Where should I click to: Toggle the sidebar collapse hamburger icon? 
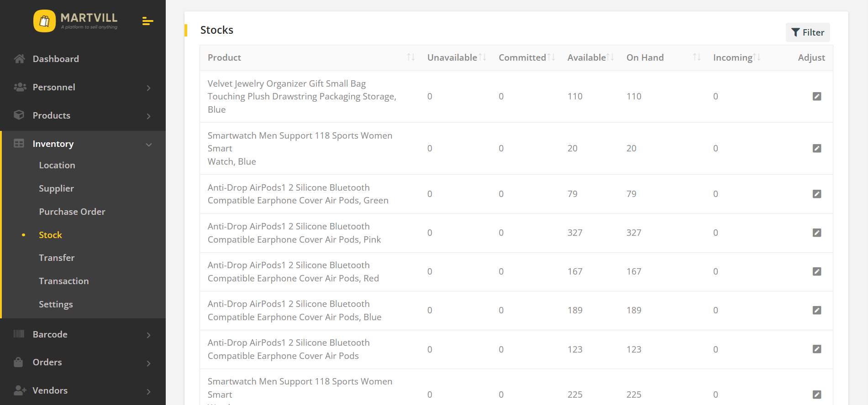click(x=147, y=21)
